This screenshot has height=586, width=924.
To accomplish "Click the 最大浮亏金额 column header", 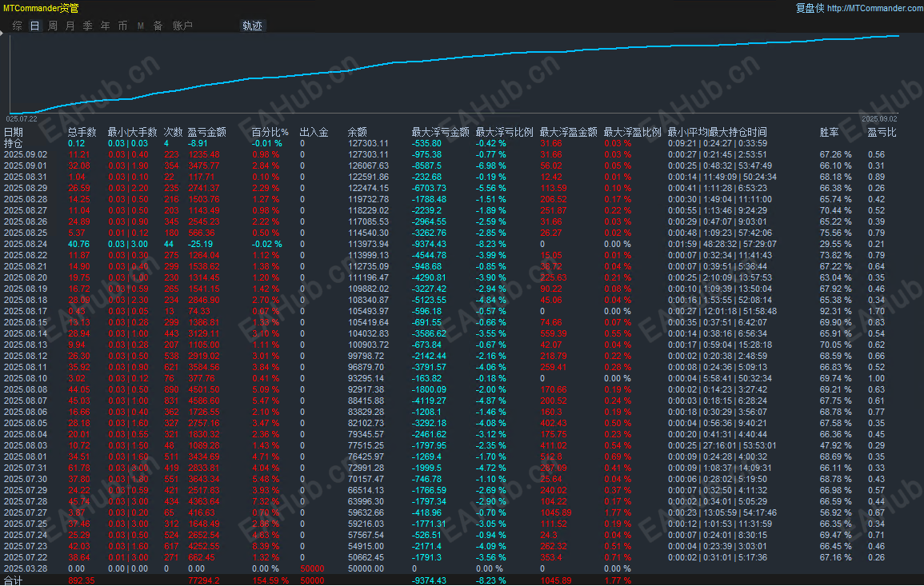I will pos(440,133).
